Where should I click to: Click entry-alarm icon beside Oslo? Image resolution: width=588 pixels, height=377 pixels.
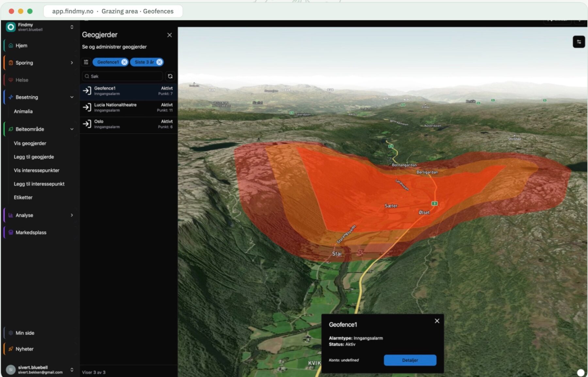click(x=87, y=124)
